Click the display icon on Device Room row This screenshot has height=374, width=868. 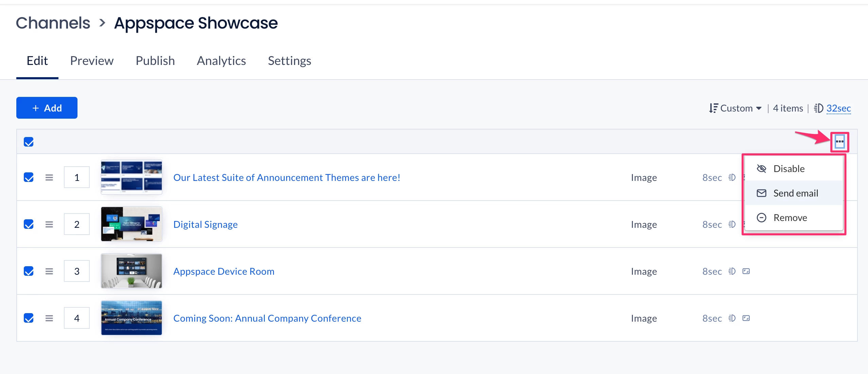click(x=746, y=271)
